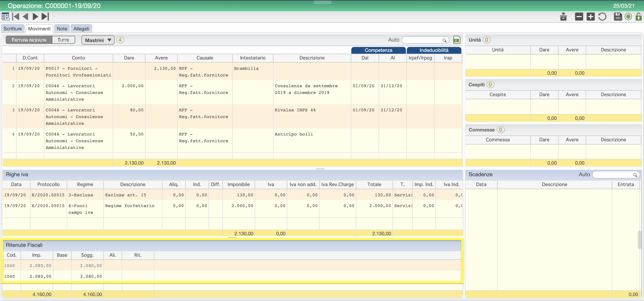Click the green status circle indicator
Viewport: 644px width, 301px height.
click(x=628, y=17)
